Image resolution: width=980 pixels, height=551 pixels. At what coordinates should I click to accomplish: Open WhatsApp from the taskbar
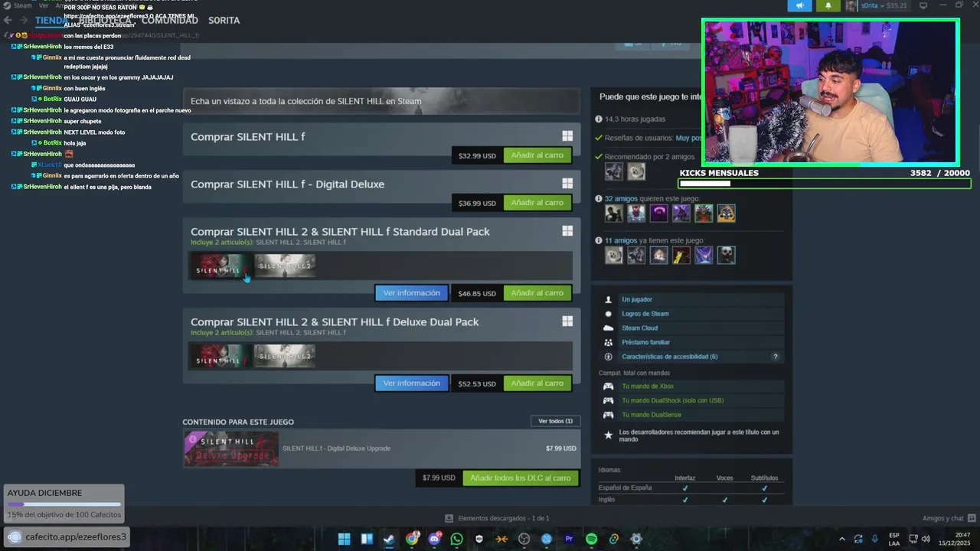pos(457,539)
